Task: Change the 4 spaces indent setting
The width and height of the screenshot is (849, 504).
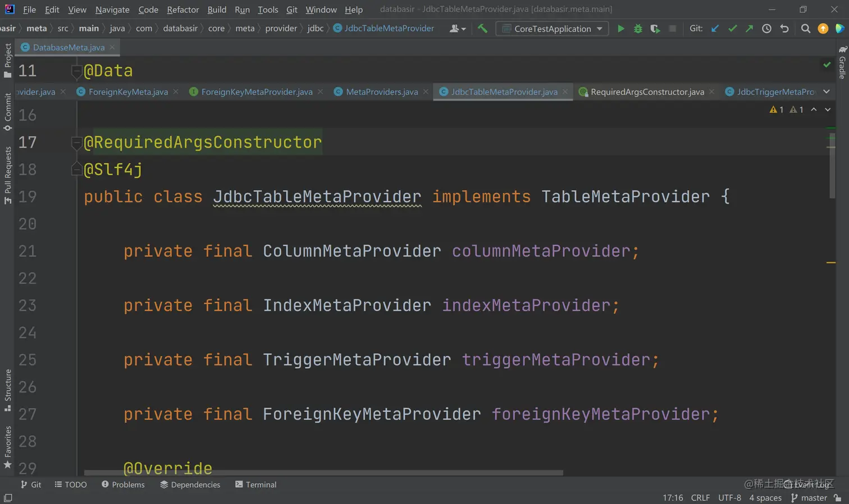Action: pyautogui.click(x=765, y=498)
